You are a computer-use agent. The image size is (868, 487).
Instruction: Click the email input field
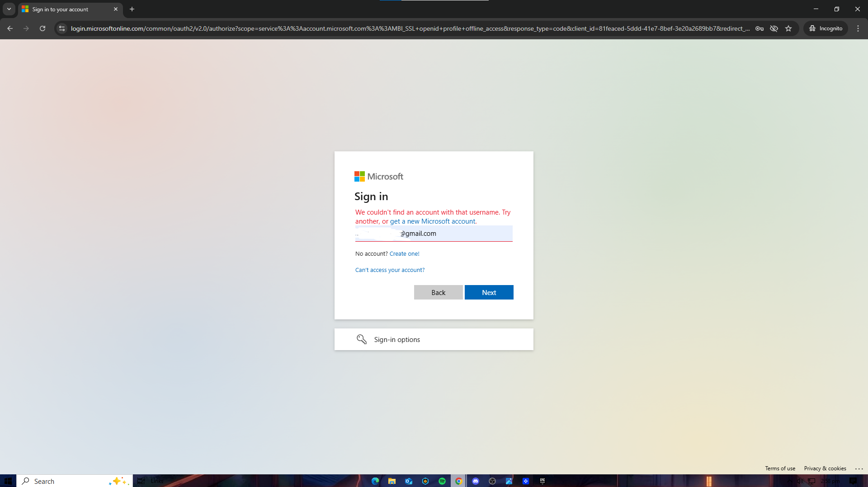click(434, 234)
